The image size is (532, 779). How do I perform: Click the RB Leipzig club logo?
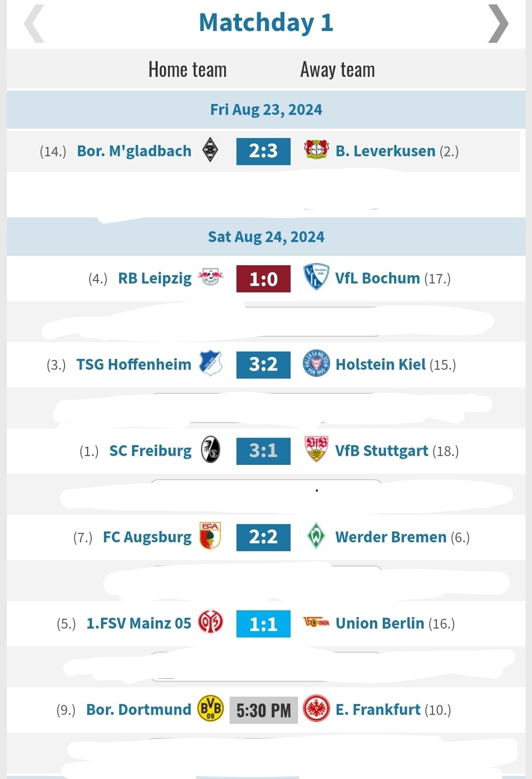(x=210, y=277)
